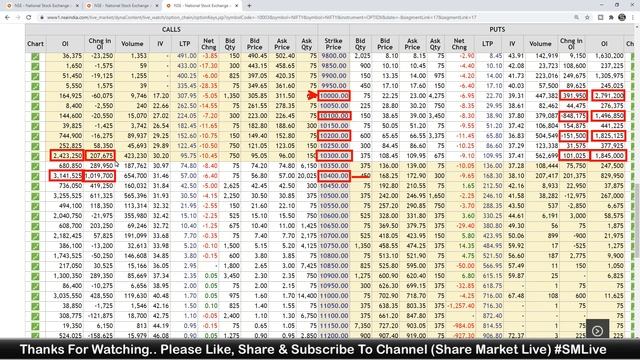Open chart icon for 9800.00 strike row

pos(36,56)
